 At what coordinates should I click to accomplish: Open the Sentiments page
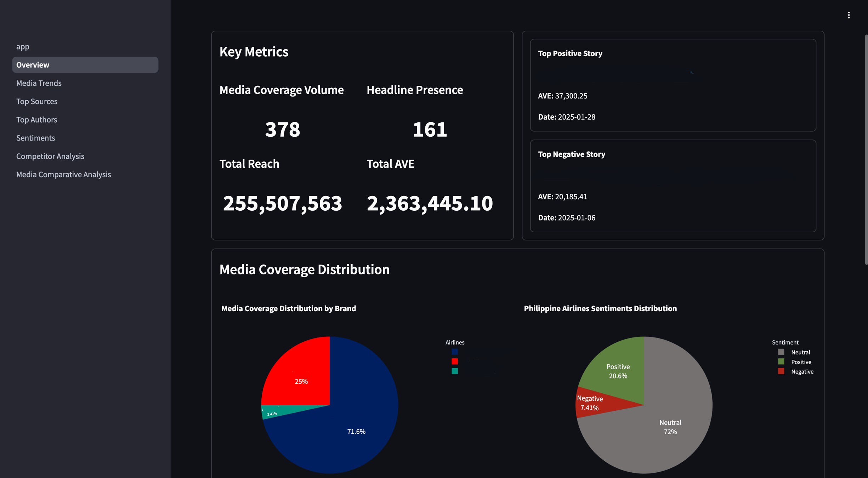(35, 138)
